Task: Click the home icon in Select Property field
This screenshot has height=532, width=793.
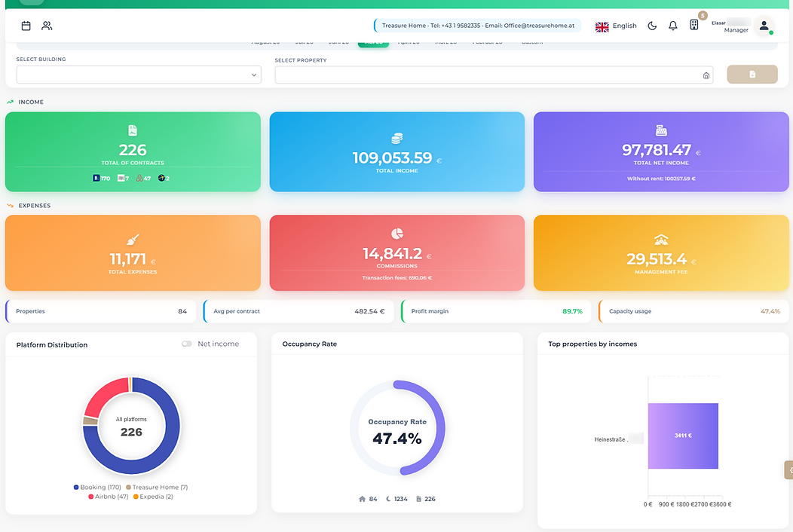Action: tap(706, 75)
